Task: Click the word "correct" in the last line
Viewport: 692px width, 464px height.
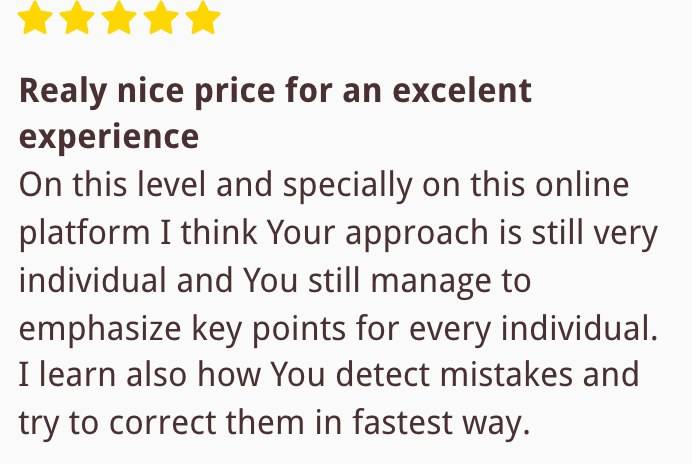Action: 162,423
